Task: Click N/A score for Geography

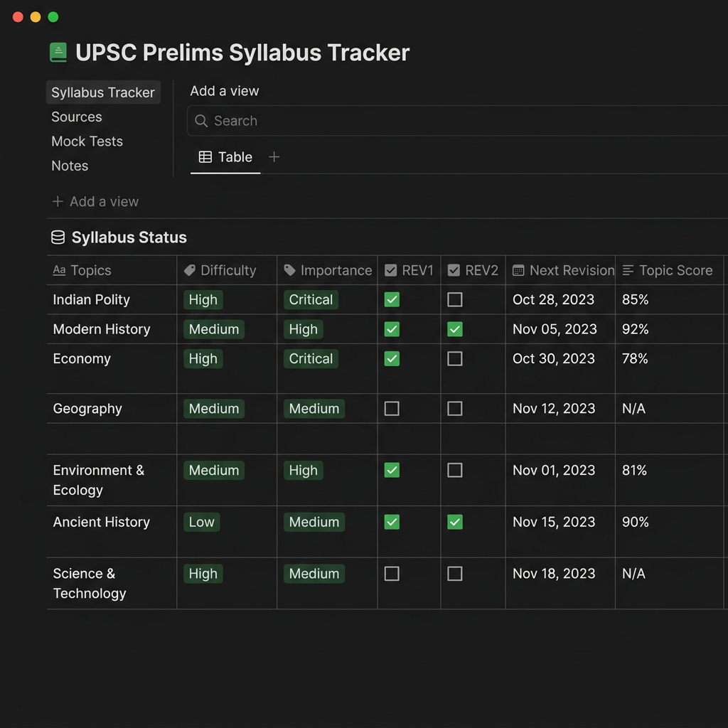Action: 633,409
